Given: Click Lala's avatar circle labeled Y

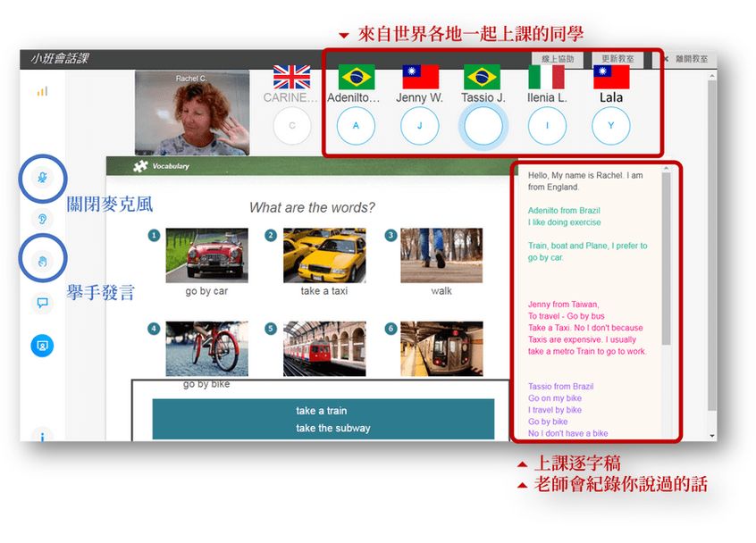Looking at the screenshot, I should point(611,126).
